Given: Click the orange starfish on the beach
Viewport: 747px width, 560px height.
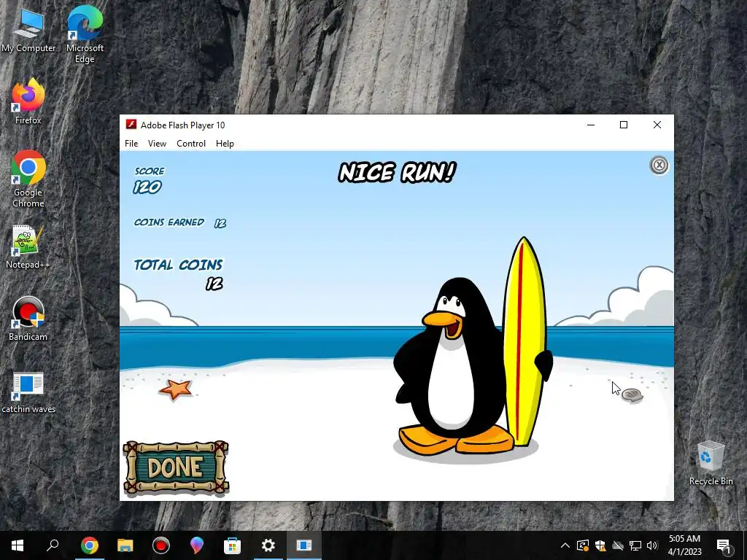Looking at the screenshot, I should point(176,389).
